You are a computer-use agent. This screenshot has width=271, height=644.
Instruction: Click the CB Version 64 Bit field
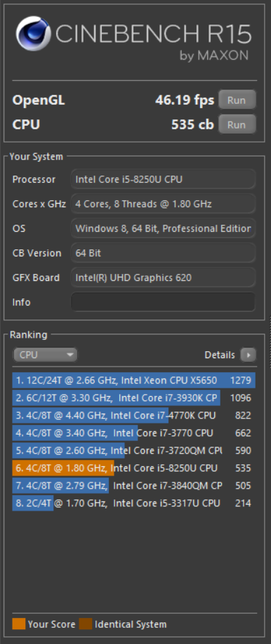(164, 253)
